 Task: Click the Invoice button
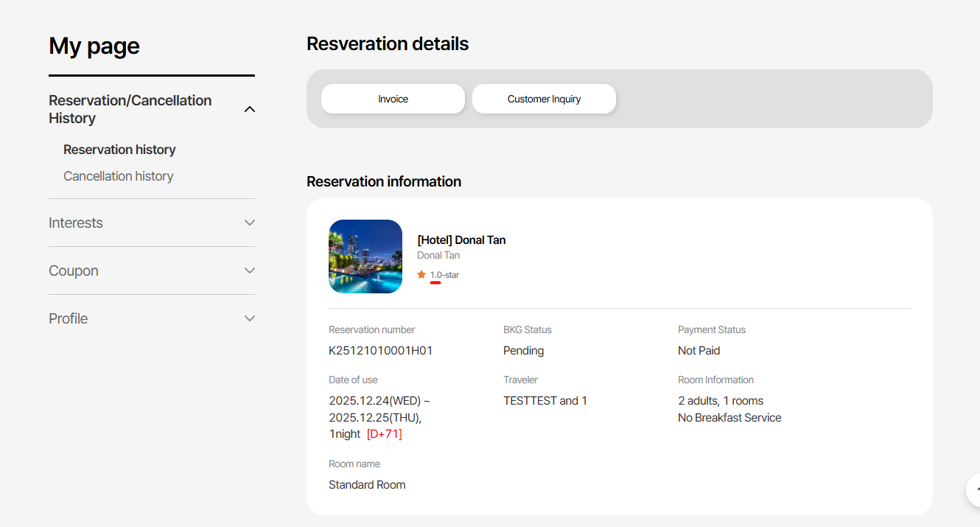tap(393, 99)
